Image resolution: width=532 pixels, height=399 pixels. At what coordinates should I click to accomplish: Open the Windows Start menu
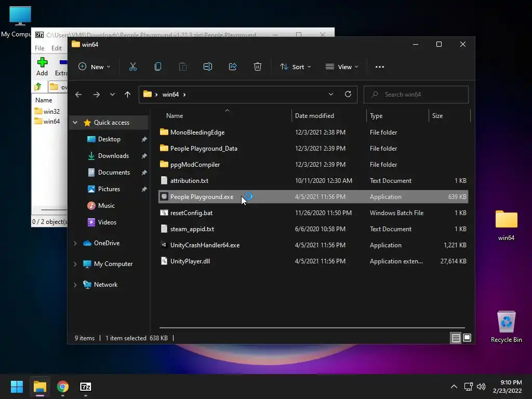17,387
